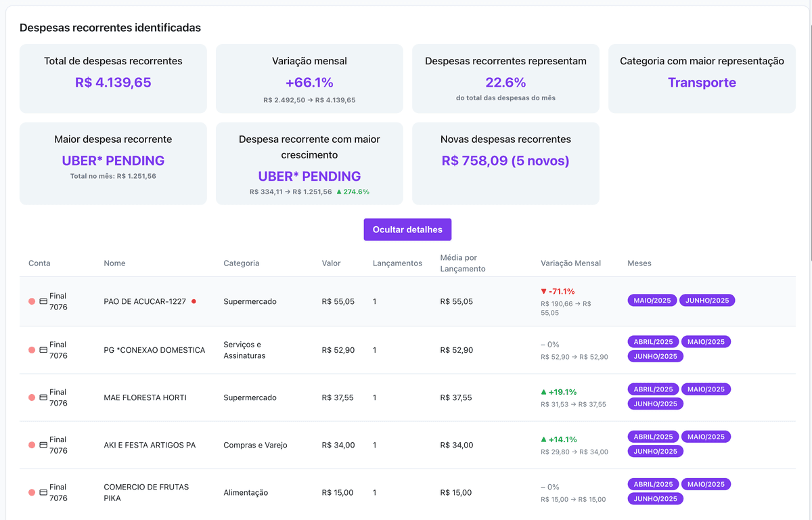Click the Ocultar detalhes button
This screenshot has width=812, height=520.
pos(407,230)
